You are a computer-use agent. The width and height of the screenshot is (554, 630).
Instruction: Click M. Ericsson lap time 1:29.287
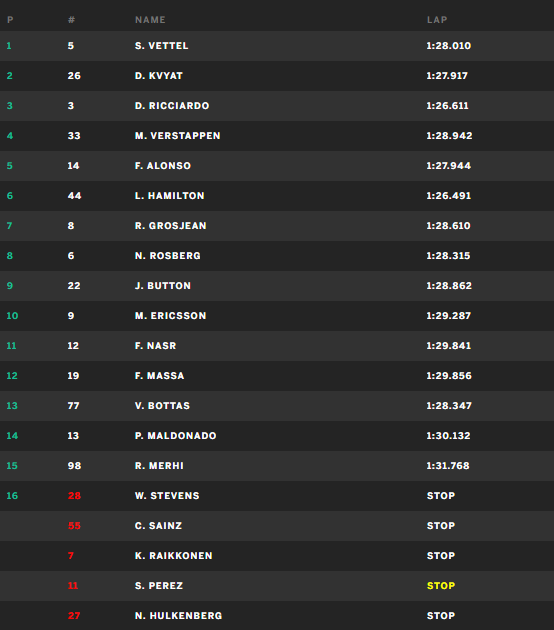tap(448, 316)
